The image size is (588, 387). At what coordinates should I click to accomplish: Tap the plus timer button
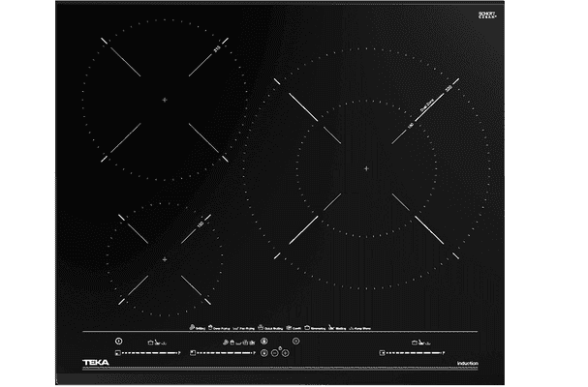pos(286,353)
